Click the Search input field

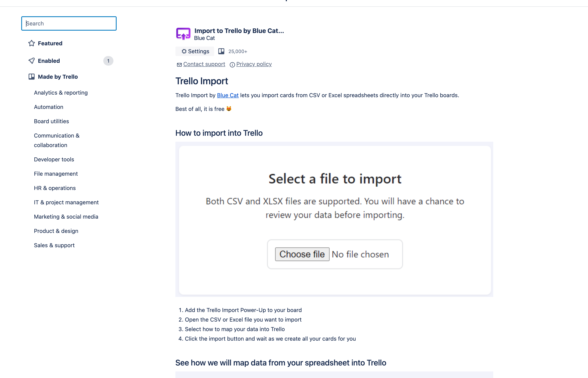pyautogui.click(x=69, y=23)
